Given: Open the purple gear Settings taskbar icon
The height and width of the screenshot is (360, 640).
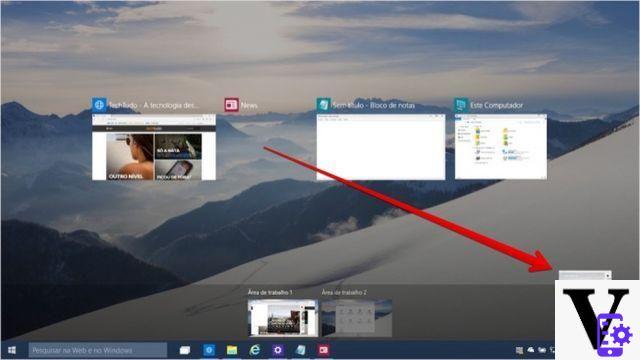Looking at the screenshot, I should pos(278,350).
